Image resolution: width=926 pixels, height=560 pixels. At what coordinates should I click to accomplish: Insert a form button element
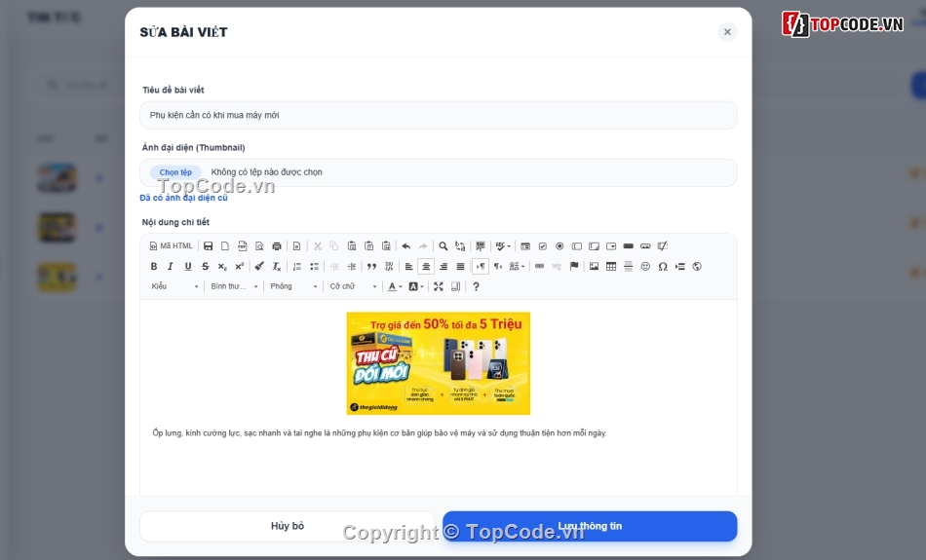[629, 246]
